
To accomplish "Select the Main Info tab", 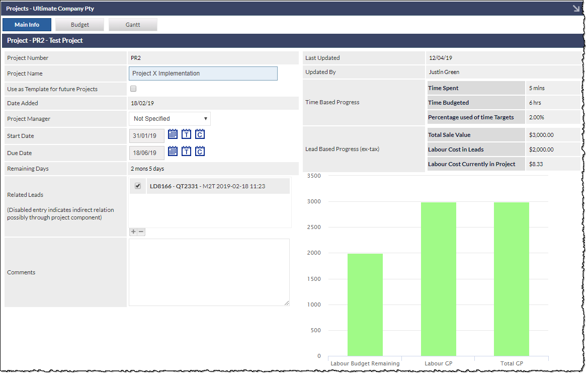I will tap(27, 25).
